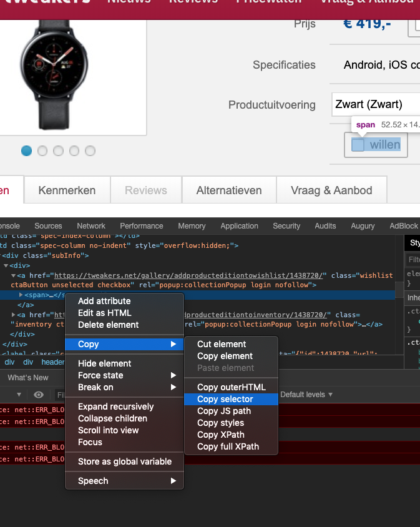Open the Memory panel
420x527 pixels.
192,226
